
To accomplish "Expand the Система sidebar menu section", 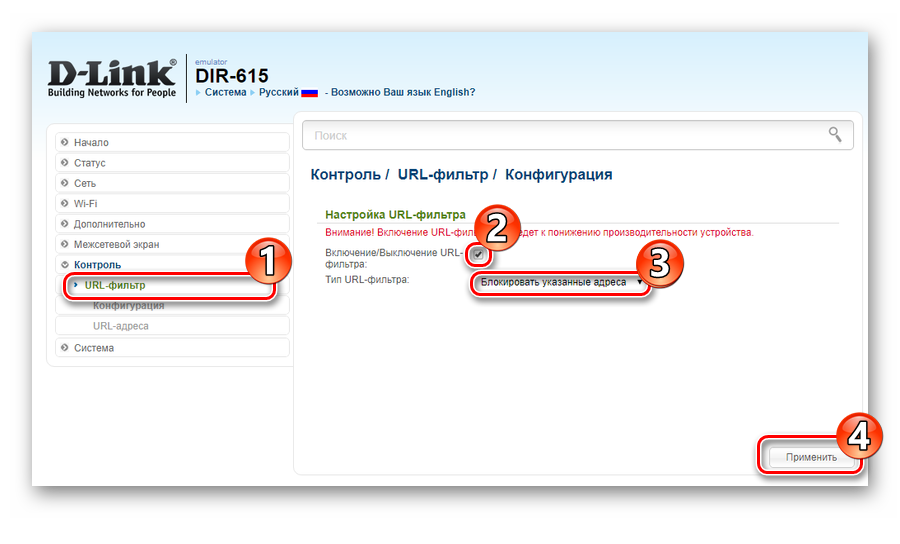I will 172,348.
